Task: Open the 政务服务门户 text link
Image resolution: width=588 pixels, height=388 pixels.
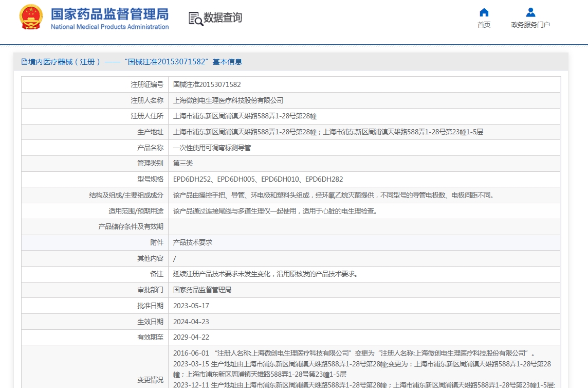Action: [x=530, y=25]
